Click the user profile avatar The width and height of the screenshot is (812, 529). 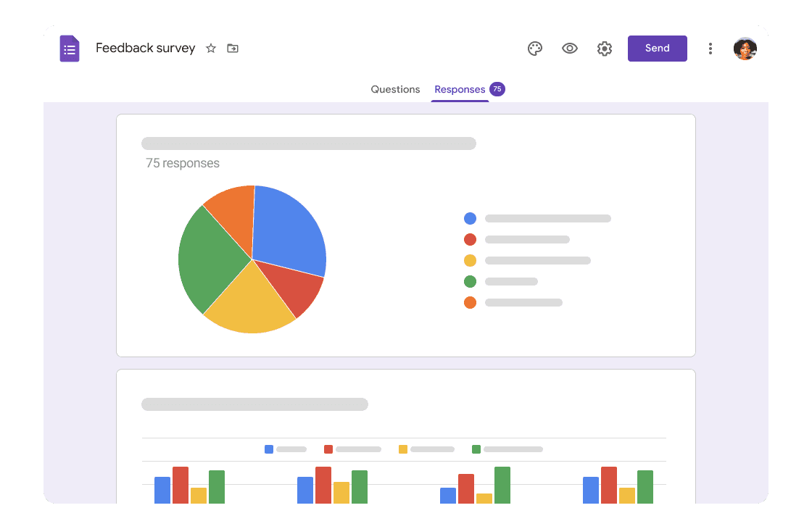tap(745, 49)
